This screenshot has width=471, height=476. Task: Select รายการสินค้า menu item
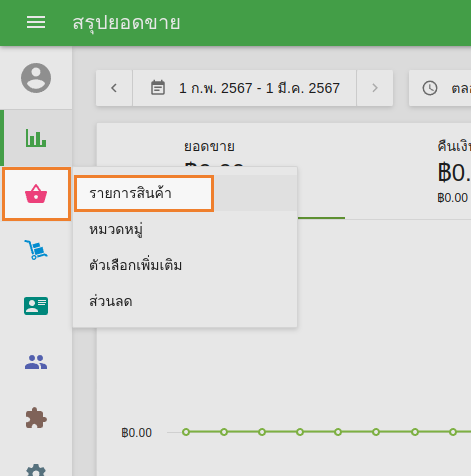(185, 193)
